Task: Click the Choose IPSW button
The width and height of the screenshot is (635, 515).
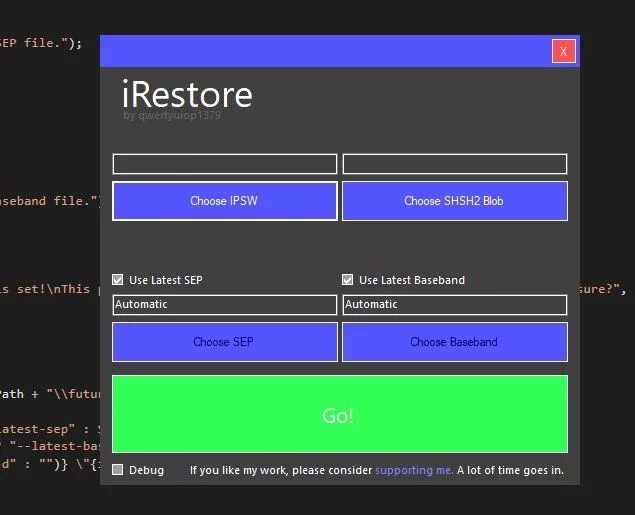Action: (x=225, y=201)
